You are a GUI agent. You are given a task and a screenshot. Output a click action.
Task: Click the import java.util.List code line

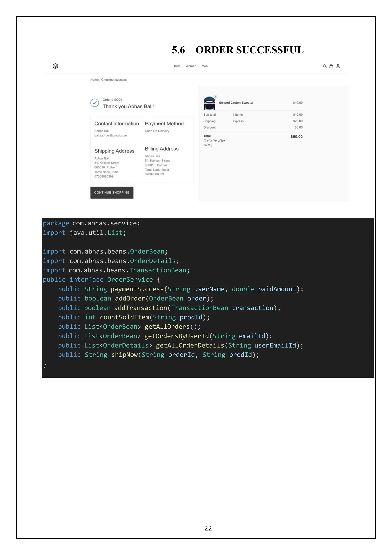[84, 233]
